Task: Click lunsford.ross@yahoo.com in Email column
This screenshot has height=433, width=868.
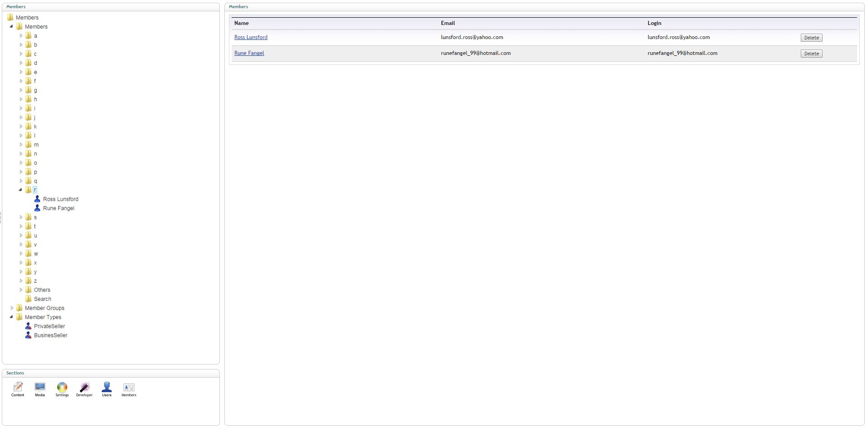Action: coord(472,37)
